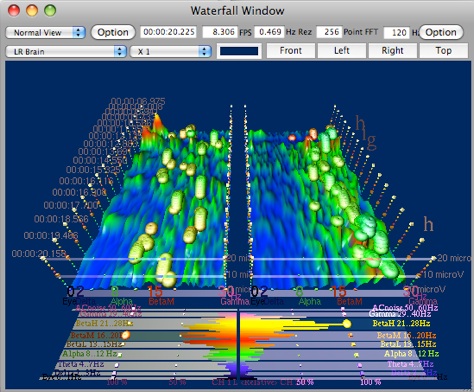
Task: Click the 00:00:20.155 timestamp label
Action: coord(39,254)
